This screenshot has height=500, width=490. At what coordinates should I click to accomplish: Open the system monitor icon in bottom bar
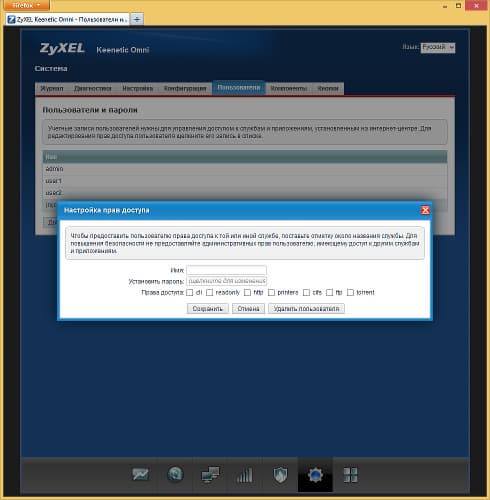point(140,475)
